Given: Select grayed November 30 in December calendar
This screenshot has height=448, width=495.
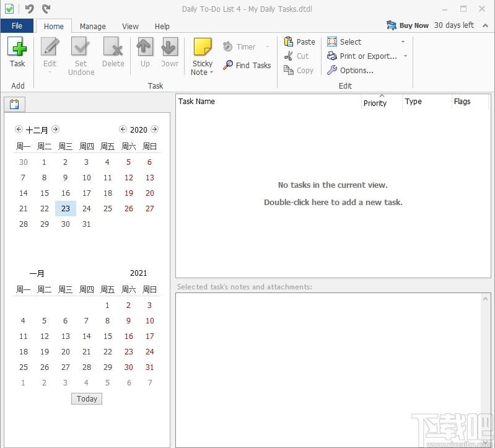Looking at the screenshot, I should coord(24,162).
